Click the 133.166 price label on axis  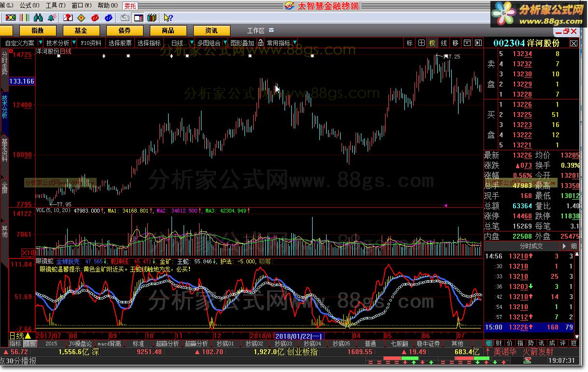tap(22, 81)
